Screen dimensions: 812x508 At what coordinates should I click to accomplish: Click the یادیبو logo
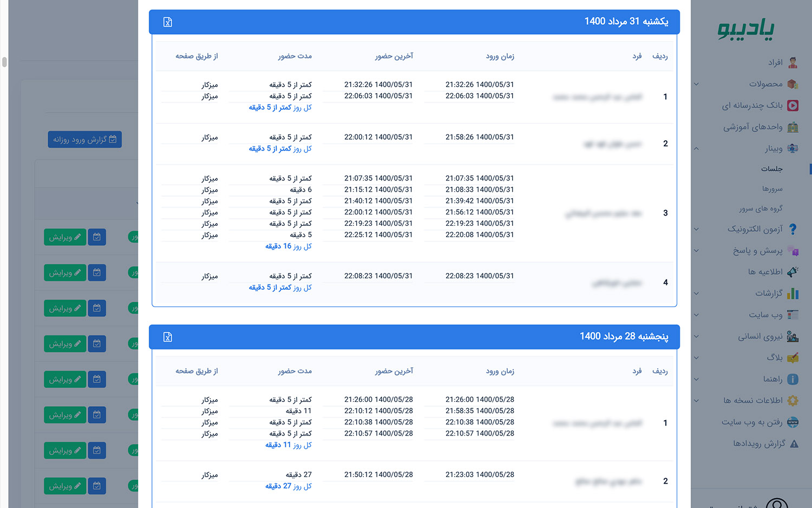pyautogui.click(x=746, y=29)
